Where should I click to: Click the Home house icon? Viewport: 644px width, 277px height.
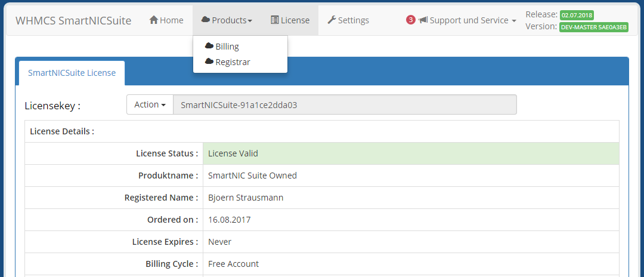(154, 20)
